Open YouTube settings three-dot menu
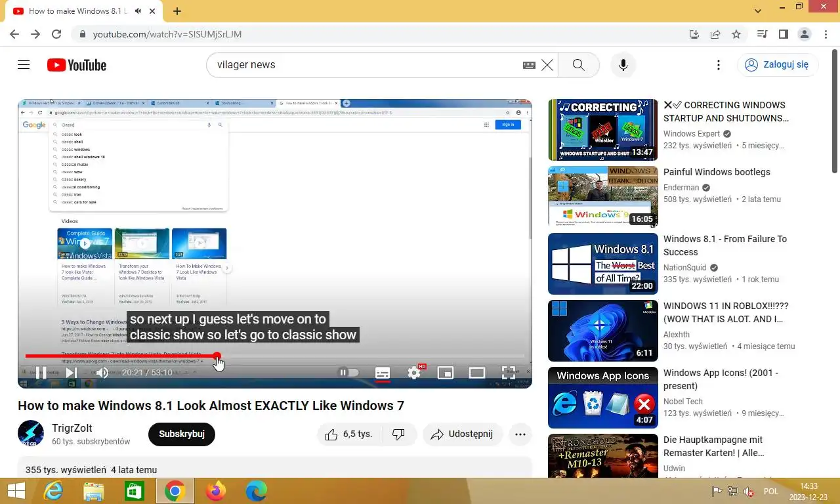The image size is (840, 504). tap(719, 65)
